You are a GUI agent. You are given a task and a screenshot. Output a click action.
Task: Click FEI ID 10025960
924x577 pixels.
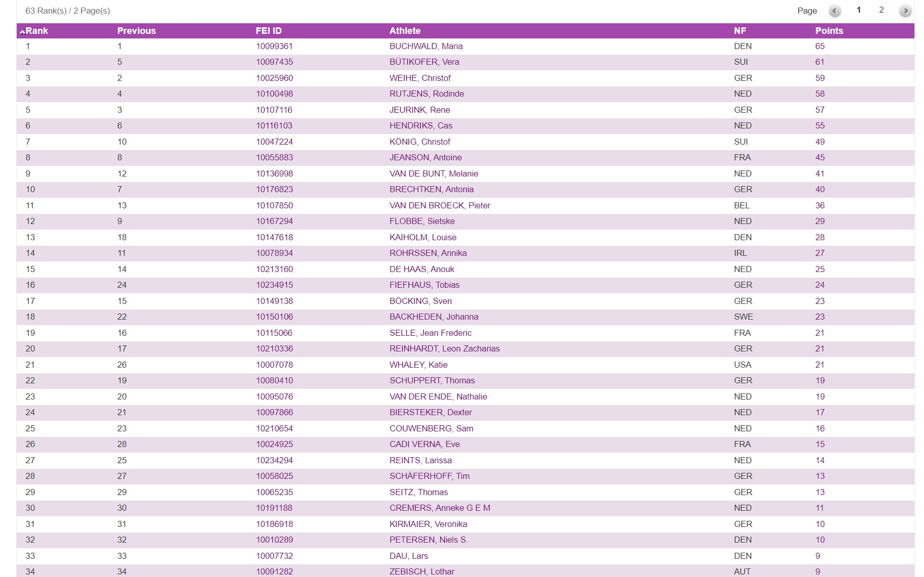coord(274,78)
